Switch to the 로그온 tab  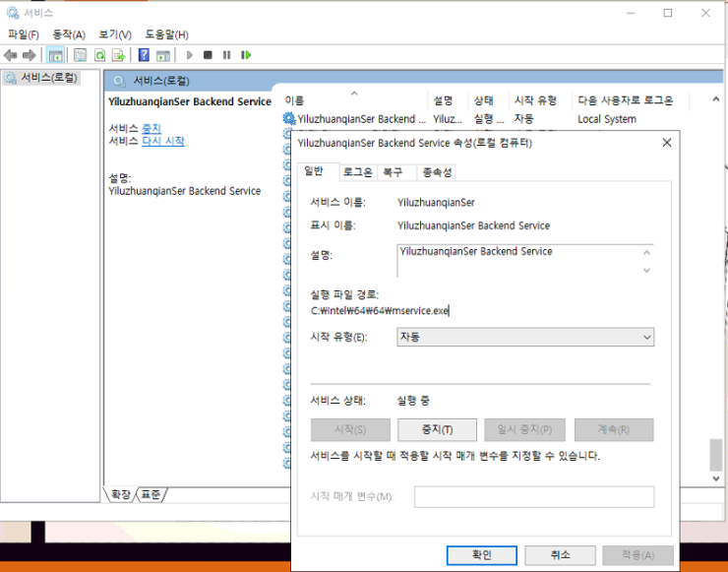pyautogui.click(x=358, y=172)
